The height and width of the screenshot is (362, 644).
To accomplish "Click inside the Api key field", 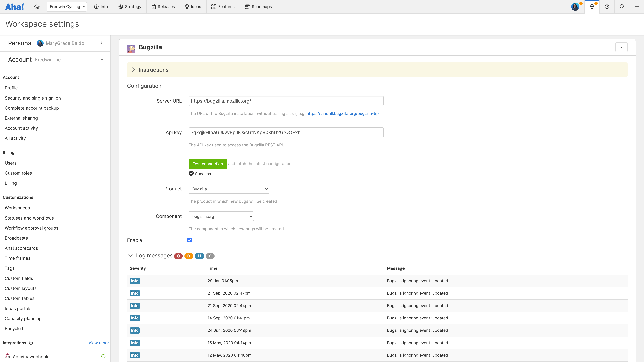I will pyautogui.click(x=286, y=132).
